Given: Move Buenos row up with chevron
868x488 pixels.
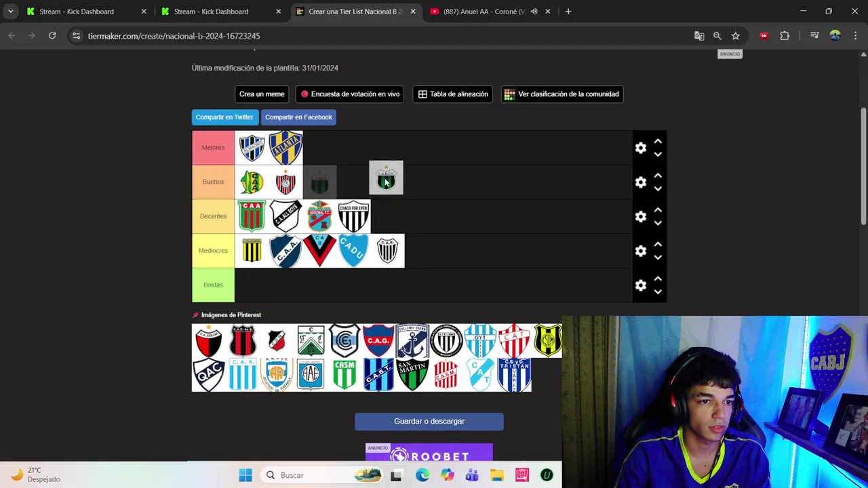Looking at the screenshot, I should pyautogui.click(x=658, y=176).
